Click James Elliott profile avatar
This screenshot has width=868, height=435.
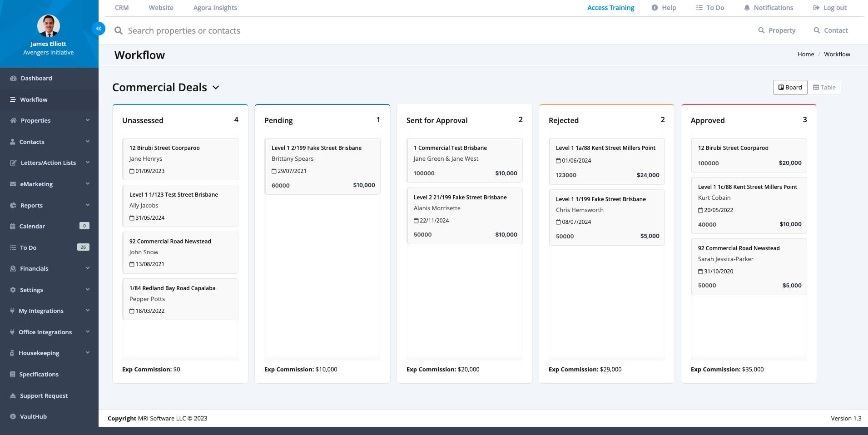49,26
